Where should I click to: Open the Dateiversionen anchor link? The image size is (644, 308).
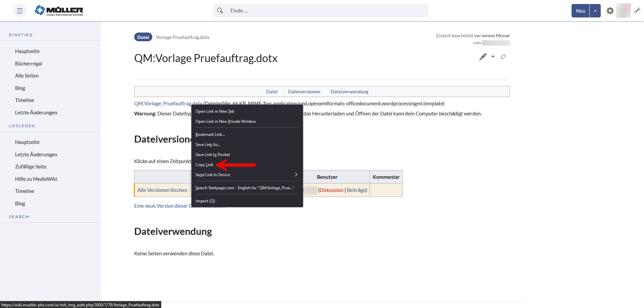point(304,92)
